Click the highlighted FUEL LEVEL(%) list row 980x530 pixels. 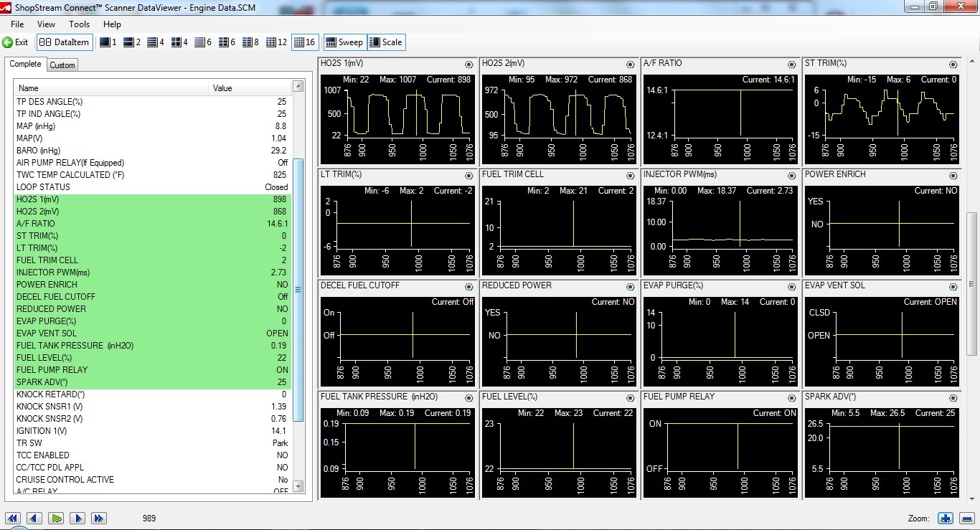[x=153, y=358]
